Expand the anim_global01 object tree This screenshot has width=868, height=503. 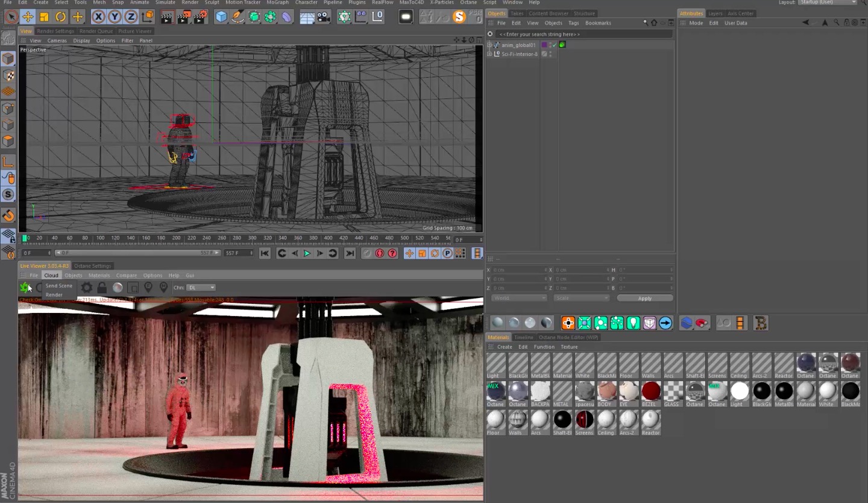point(489,45)
